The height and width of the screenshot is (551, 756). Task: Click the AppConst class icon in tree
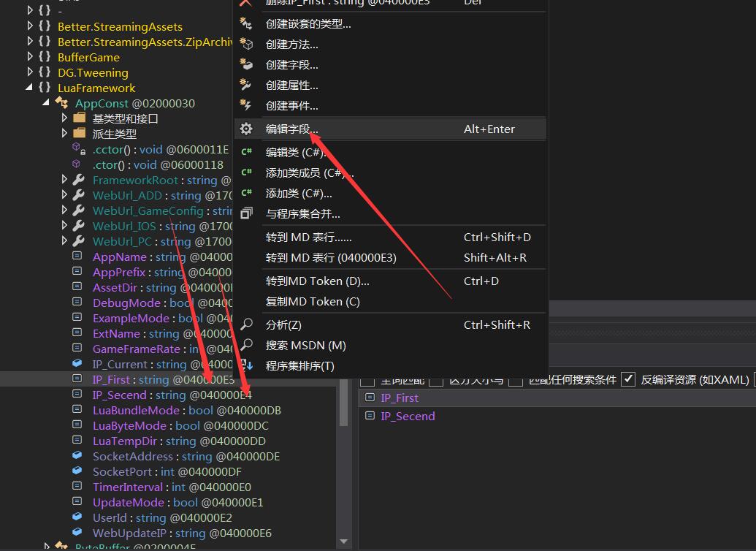[x=62, y=104]
